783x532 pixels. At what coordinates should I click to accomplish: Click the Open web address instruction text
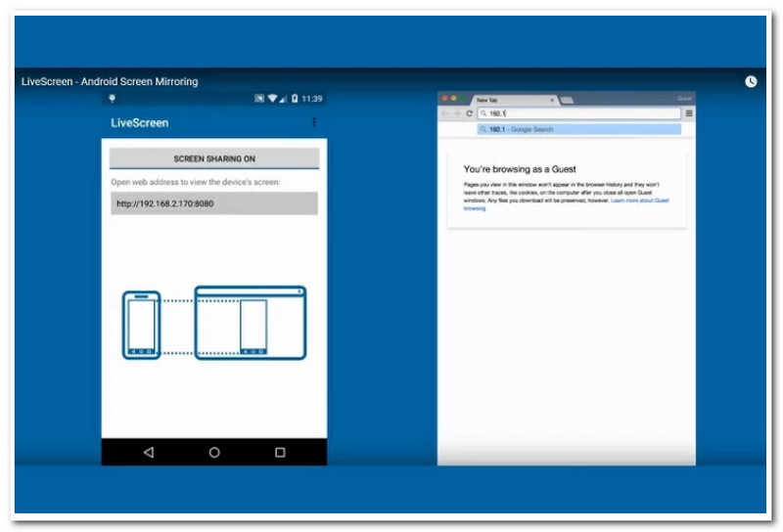click(195, 182)
